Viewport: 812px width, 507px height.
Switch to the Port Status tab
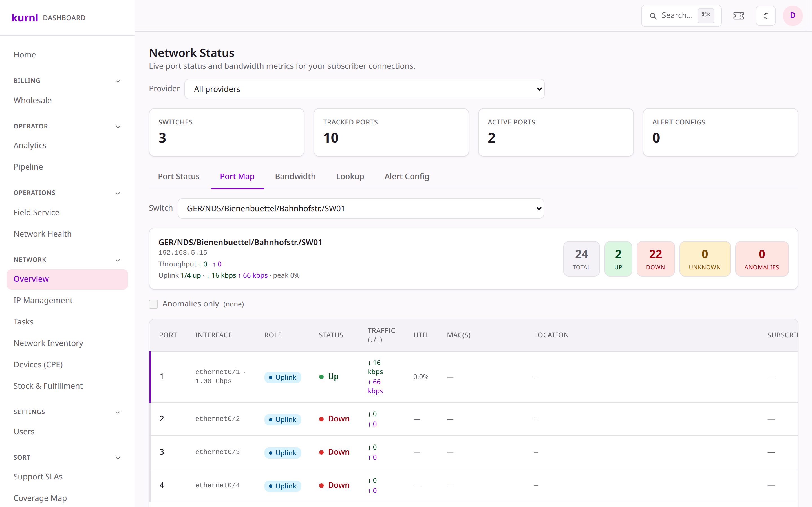pos(179,176)
